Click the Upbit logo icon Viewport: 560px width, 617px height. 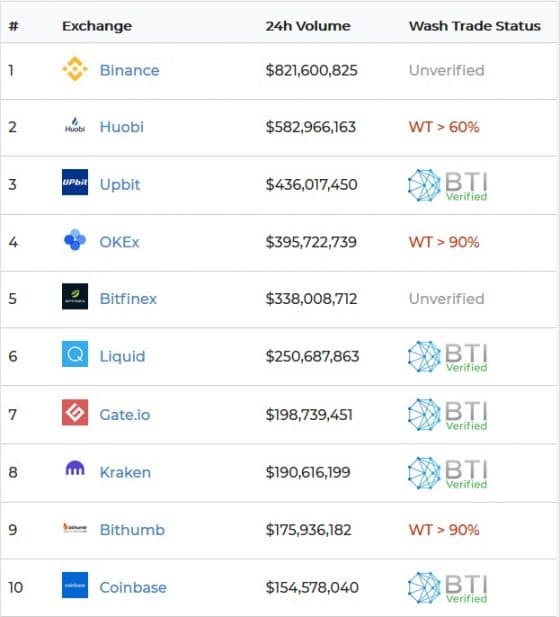click(75, 182)
